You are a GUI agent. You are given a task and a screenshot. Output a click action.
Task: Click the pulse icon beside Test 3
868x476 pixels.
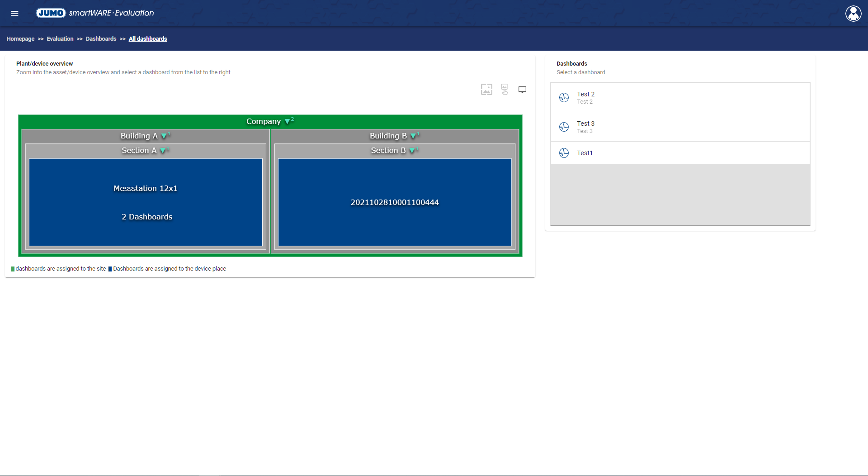pos(564,127)
